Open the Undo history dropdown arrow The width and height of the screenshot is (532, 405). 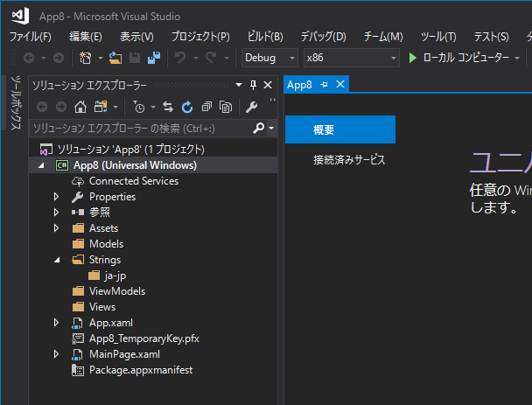tap(196, 58)
